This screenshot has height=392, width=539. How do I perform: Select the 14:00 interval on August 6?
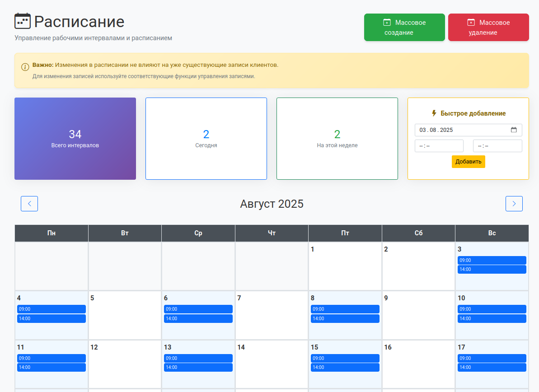tap(198, 319)
